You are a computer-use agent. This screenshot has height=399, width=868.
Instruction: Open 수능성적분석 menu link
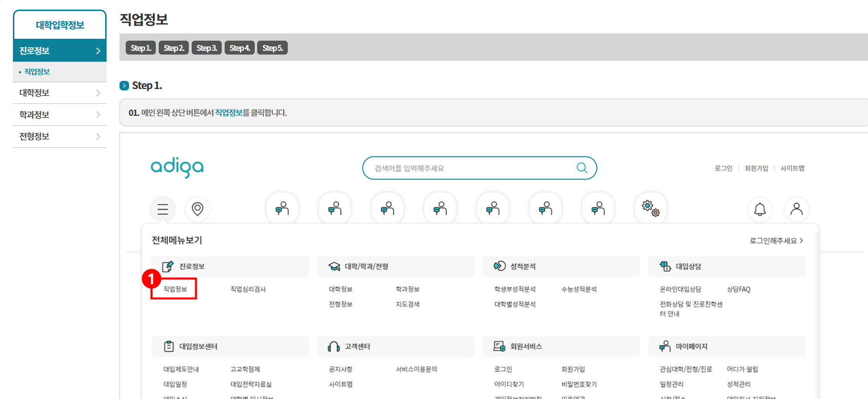[579, 289]
